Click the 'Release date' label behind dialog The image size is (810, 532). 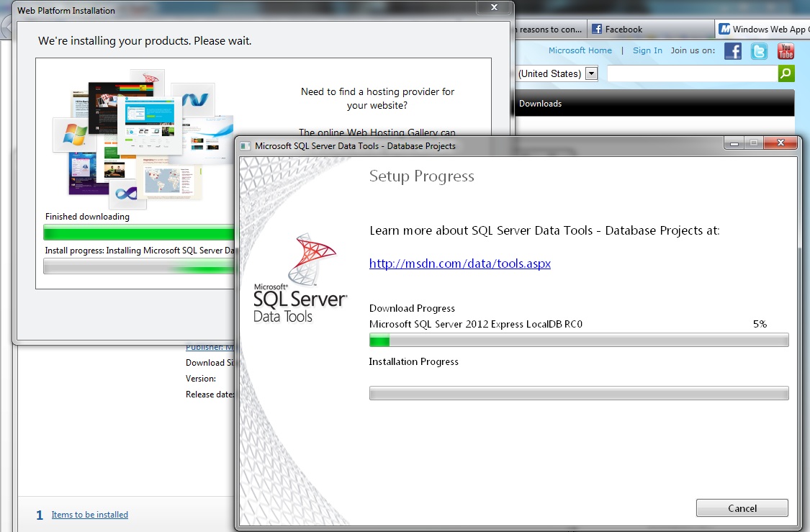(x=210, y=394)
